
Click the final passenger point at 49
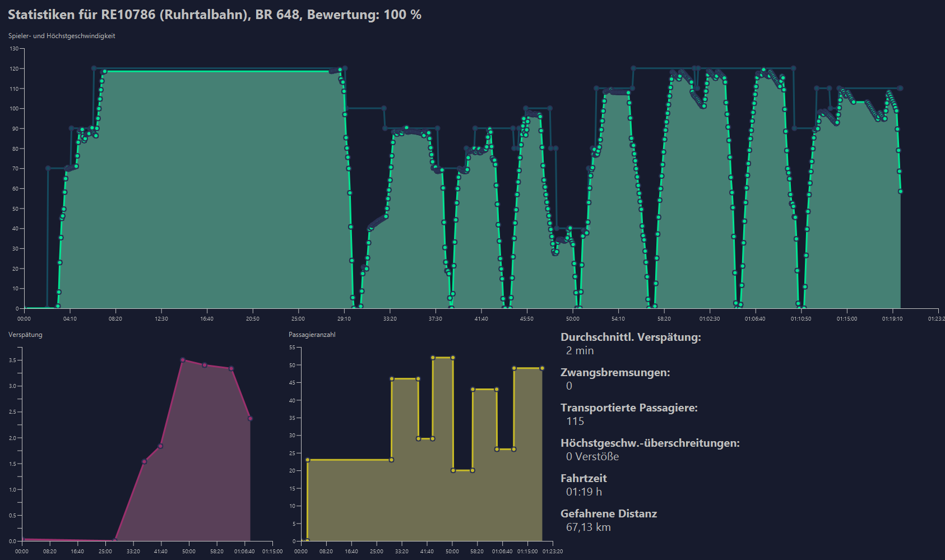[542, 368]
